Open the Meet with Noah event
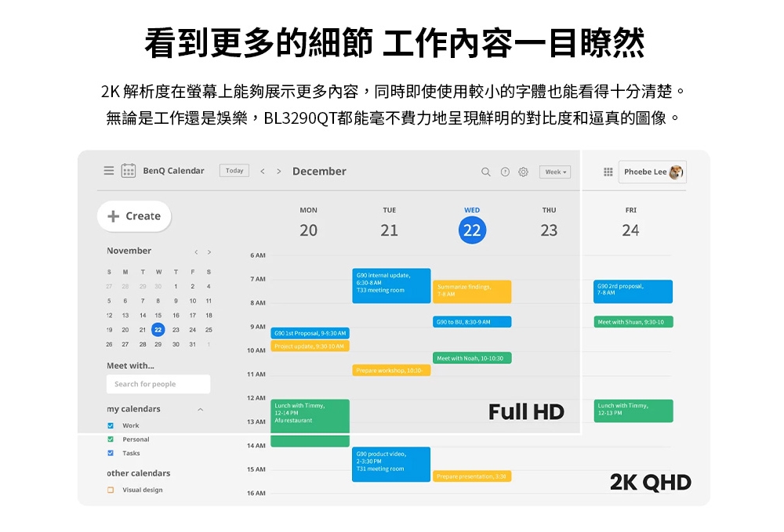The width and height of the screenshot is (784, 532). pyautogui.click(x=472, y=358)
